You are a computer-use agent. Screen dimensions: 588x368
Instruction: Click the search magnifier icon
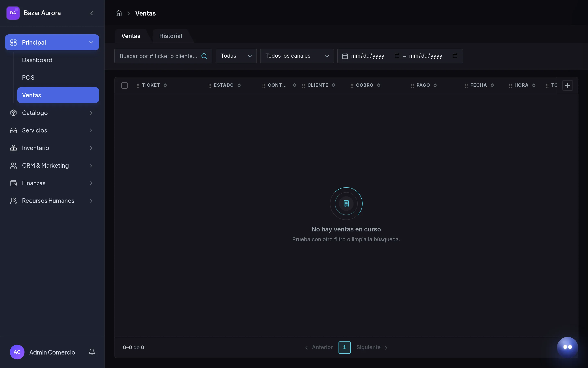[x=204, y=56]
